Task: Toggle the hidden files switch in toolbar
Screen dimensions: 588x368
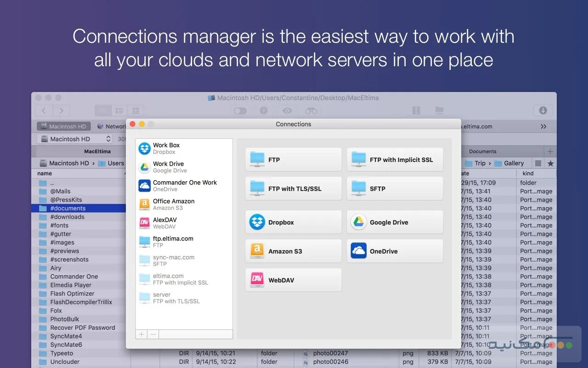Action: point(240,110)
